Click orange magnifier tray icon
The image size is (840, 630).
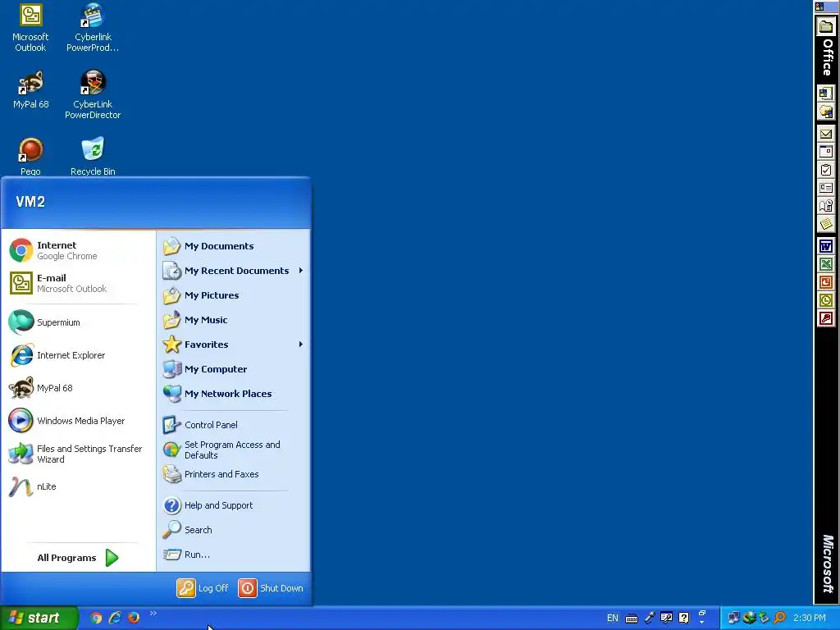click(779, 619)
